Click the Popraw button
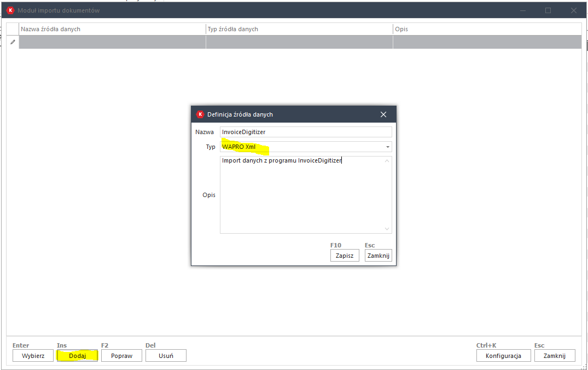Image resolution: width=588 pixels, height=370 pixels. click(121, 356)
